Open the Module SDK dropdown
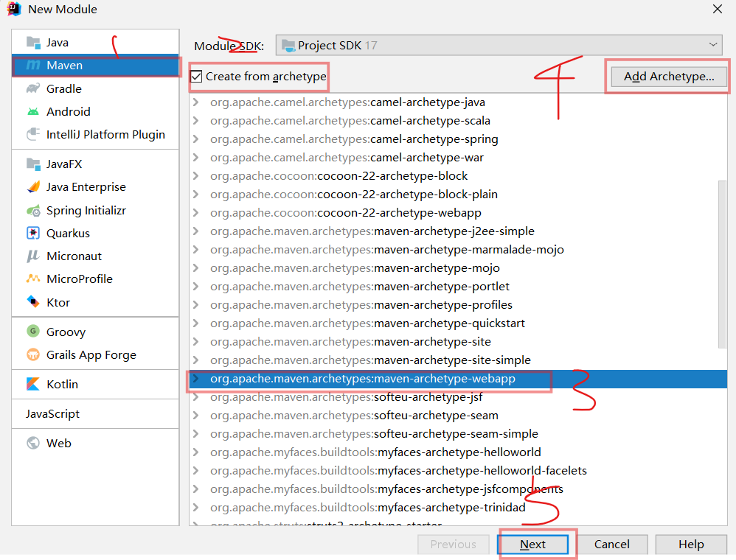Image resolution: width=736 pixels, height=560 pixels. [499, 46]
